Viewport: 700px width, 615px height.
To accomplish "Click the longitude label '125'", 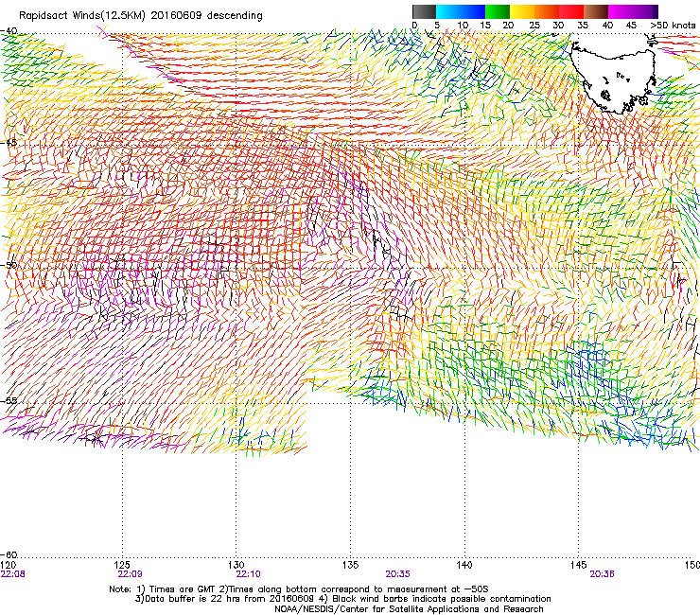I will tap(122, 565).
